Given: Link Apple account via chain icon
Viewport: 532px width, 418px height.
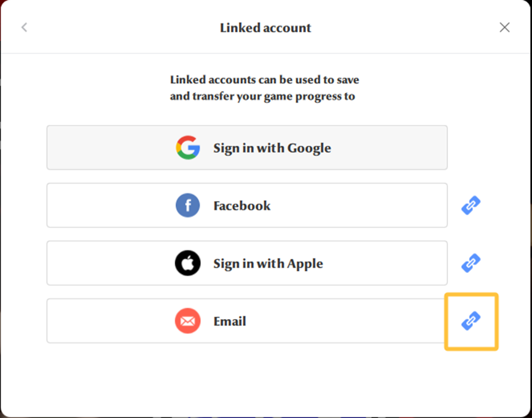Looking at the screenshot, I should (471, 263).
